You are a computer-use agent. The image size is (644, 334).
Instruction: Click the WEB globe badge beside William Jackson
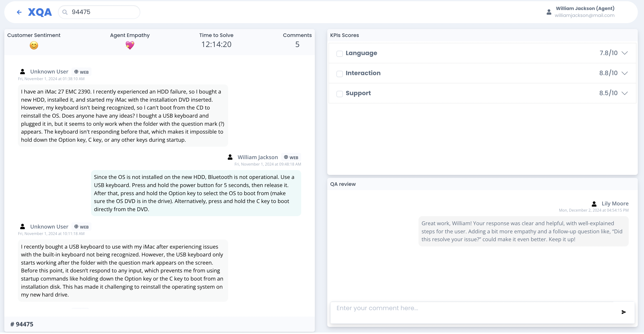pos(291,157)
